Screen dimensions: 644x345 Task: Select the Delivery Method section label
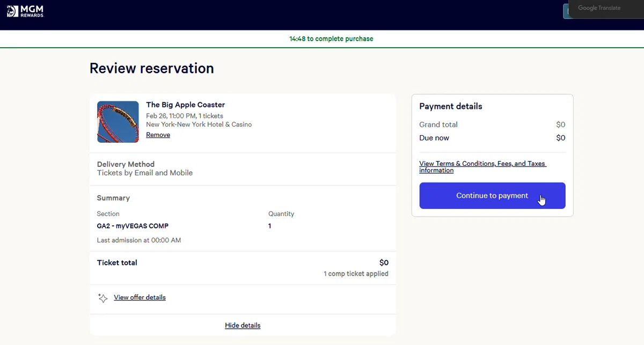tap(126, 164)
